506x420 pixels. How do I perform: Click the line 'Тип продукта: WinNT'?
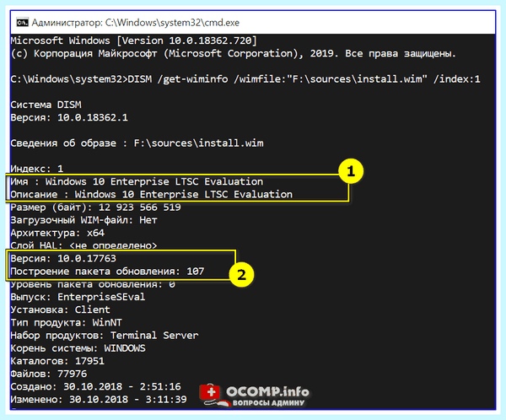(66, 323)
